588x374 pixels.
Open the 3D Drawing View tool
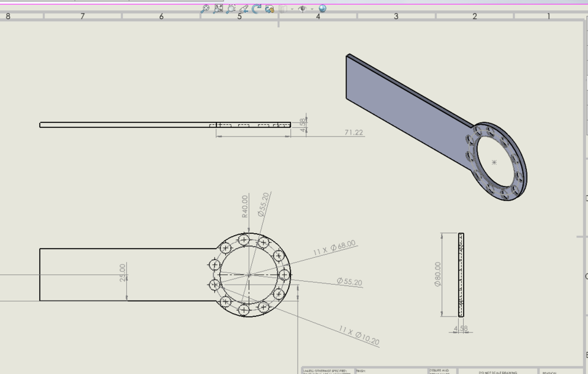[268, 9]
